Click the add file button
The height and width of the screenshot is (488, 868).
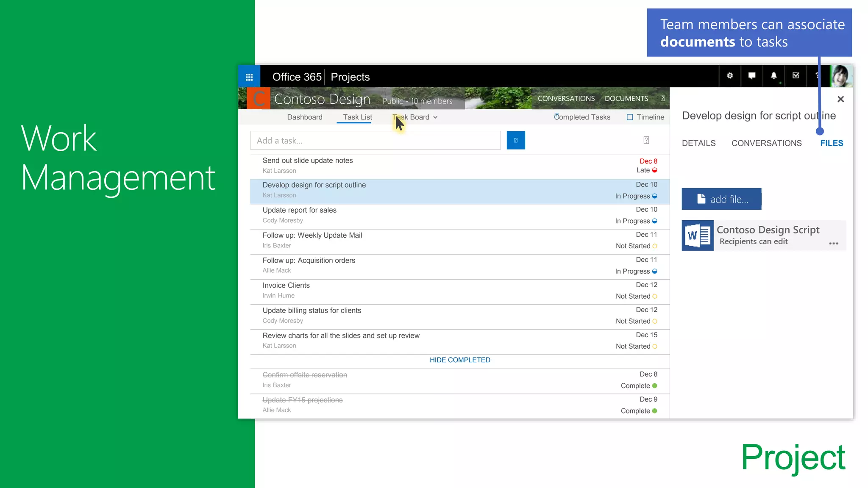pos(721,199)
